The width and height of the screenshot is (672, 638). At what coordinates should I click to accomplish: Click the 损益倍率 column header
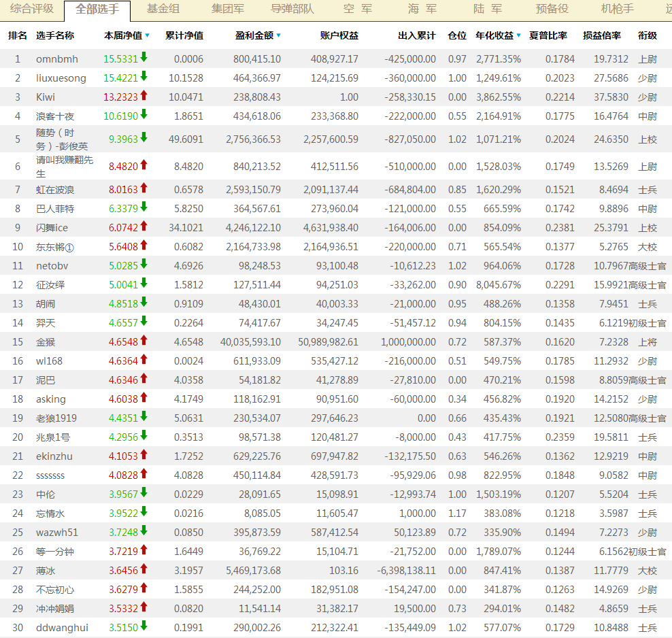click(602, 35)
